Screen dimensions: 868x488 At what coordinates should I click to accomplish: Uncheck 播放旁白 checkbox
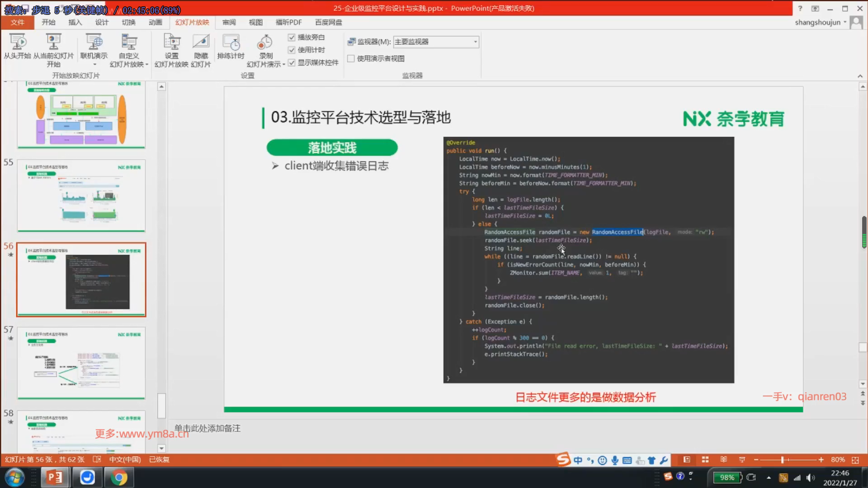pyautogui.click(x=292, y=38)
